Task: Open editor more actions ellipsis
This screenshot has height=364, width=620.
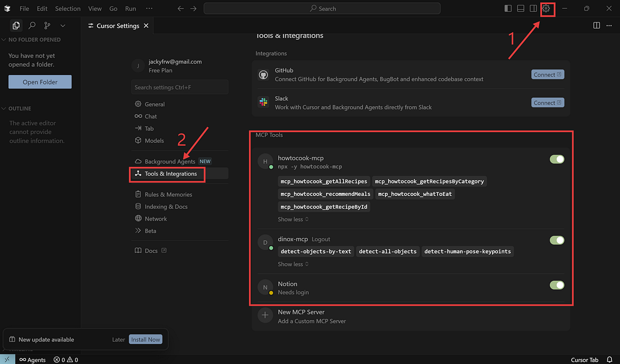Action: pos(609,26)
